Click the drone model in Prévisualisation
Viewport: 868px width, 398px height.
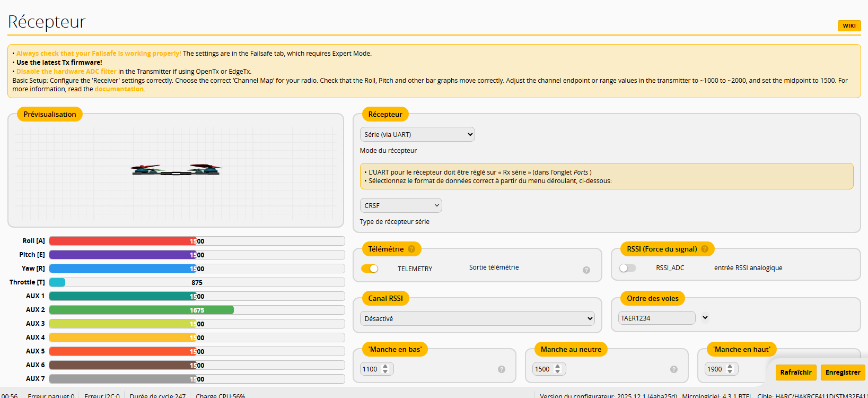(177, 169)
